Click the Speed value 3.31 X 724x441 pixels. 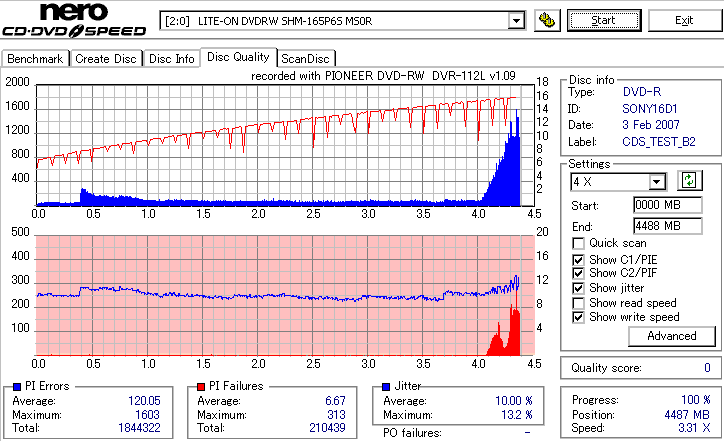694,428
